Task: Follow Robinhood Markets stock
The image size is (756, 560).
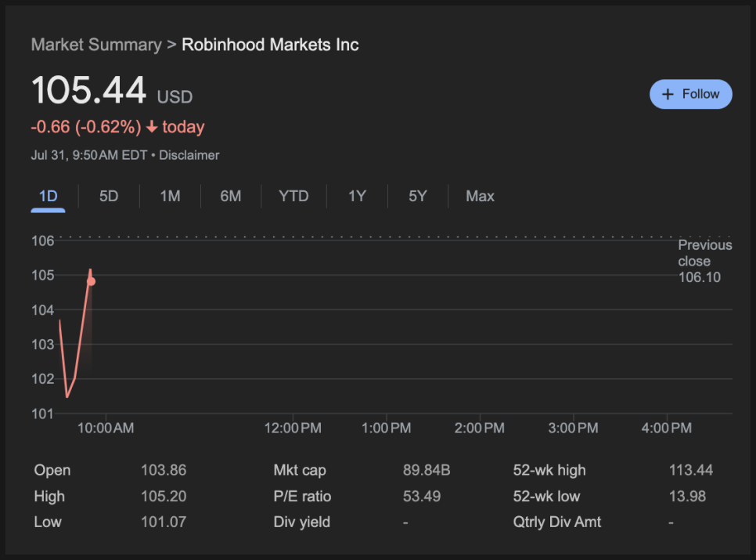Action: pos(691,94)
